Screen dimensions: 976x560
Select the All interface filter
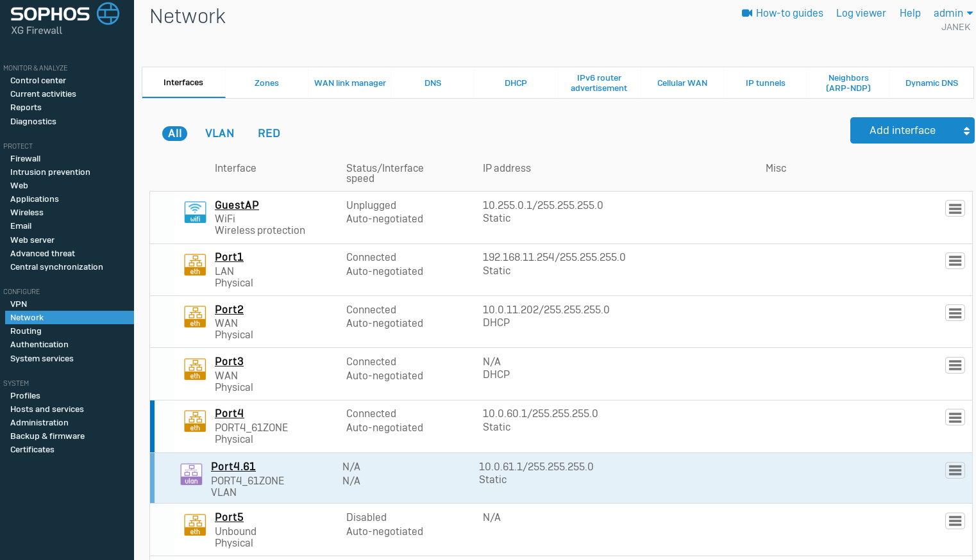[x=174, y=133]
